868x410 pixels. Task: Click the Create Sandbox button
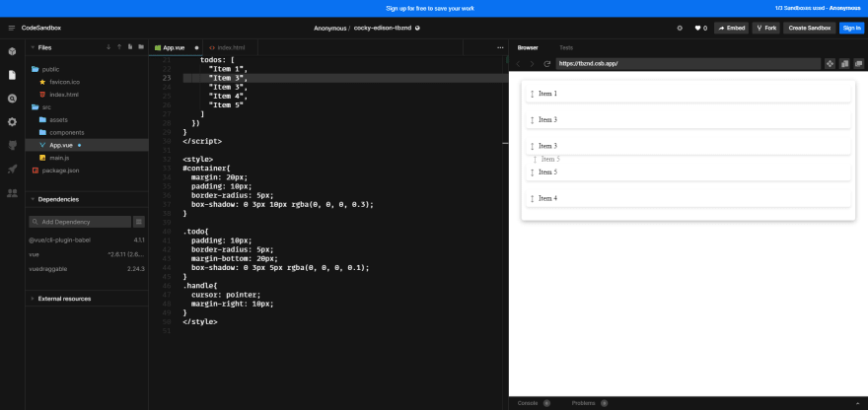(810, 28)
